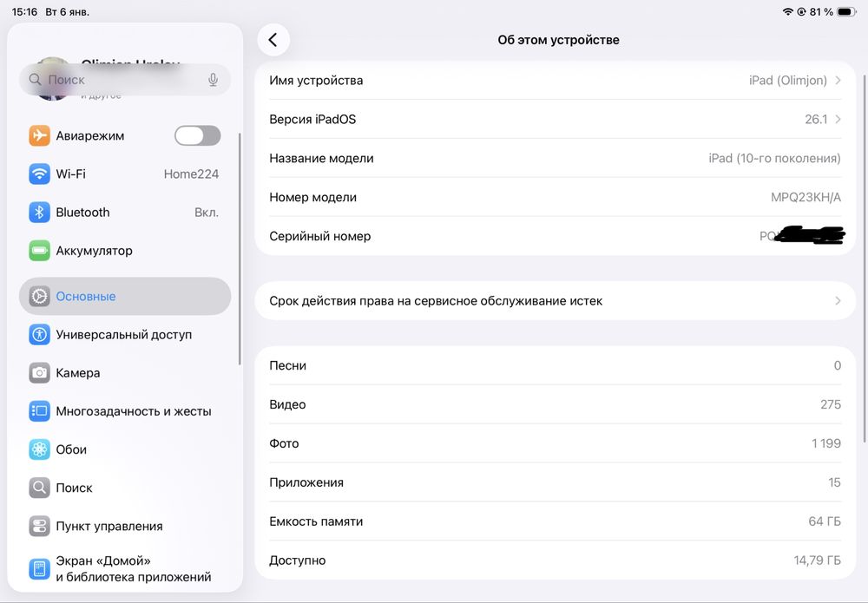Viewport: 868px width, 603px height.
Task: Open Версия iPadOS chevron
Action: coord(838,119)
